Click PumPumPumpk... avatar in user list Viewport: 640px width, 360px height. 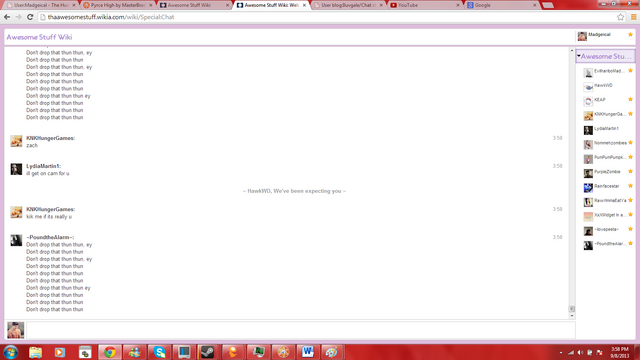click(588, 159)
